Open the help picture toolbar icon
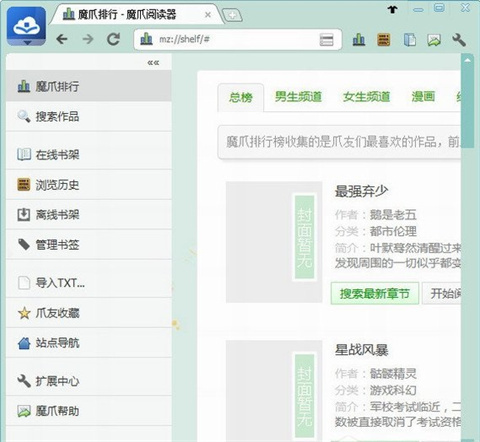The height and width of the screenshot is (442, 480). [x=434, y=40]
